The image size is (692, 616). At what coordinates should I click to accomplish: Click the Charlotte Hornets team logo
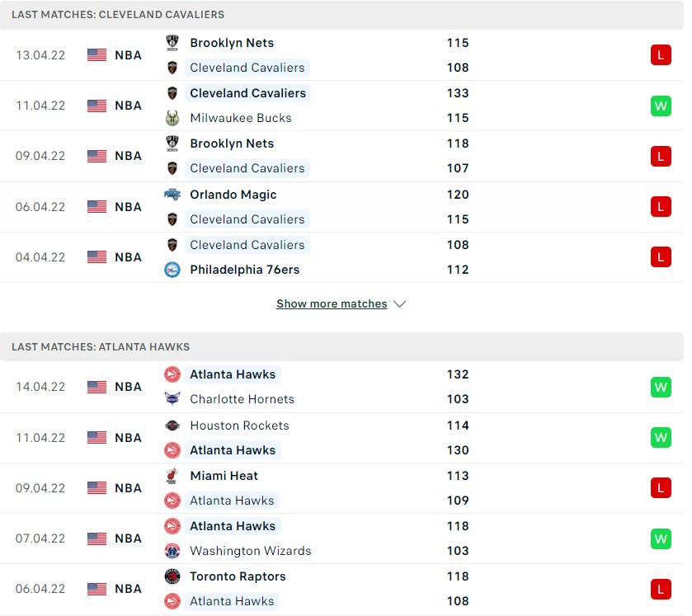point(172,399)
